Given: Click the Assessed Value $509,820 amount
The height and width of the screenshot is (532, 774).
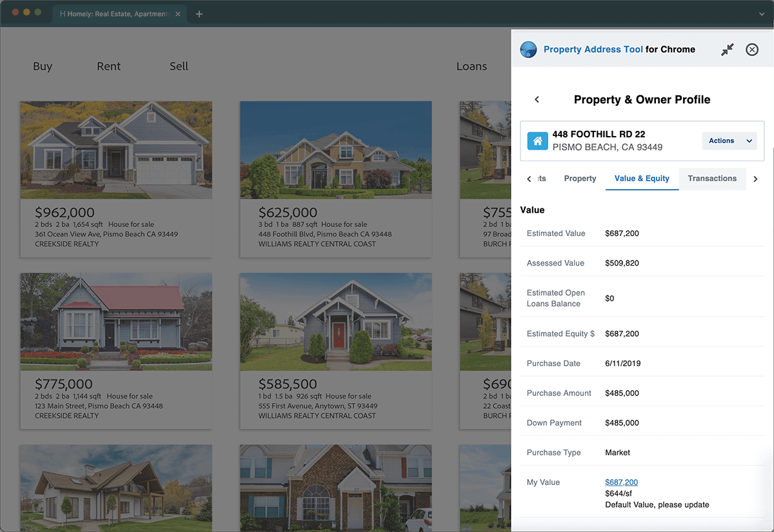Looking at the screenshot, I should coord(622,263).
